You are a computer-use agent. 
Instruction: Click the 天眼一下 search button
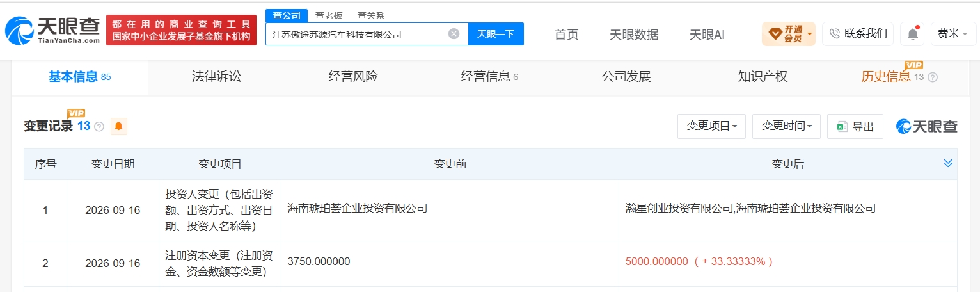(496, 34)
